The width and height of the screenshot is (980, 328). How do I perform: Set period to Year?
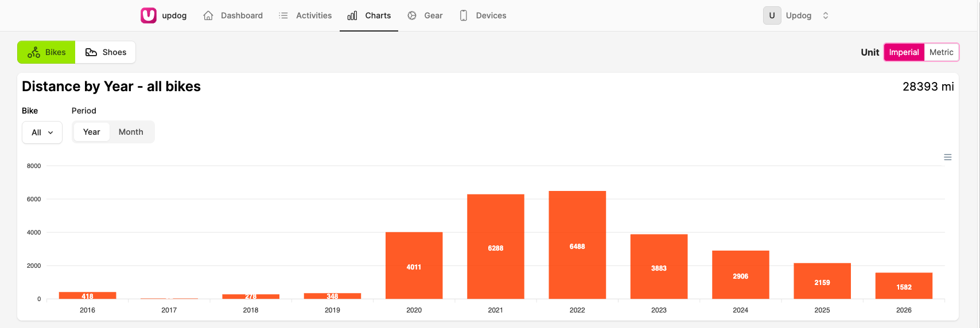[92, 132]
